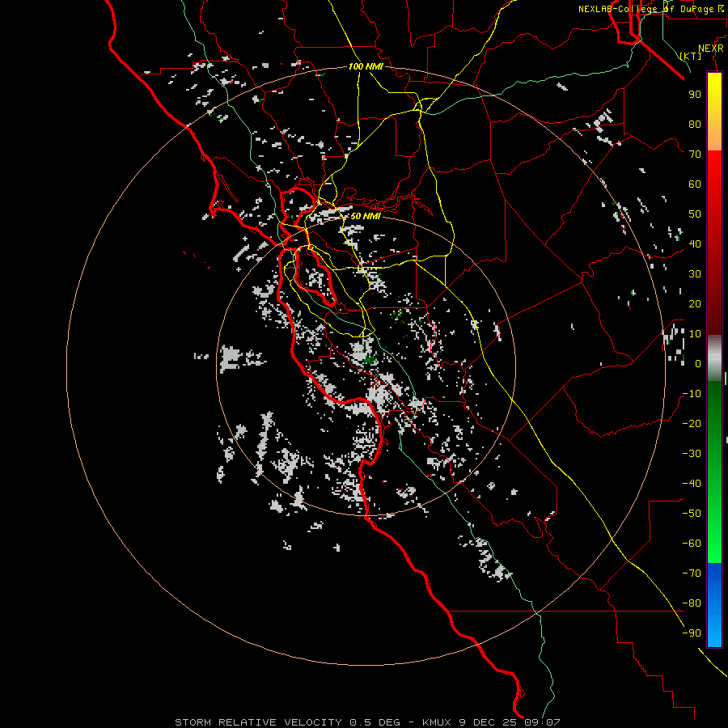Viewport: 728px width, 728px height.
Task: Click the 40 value on the velocity scale
Action: click(695, 243)
